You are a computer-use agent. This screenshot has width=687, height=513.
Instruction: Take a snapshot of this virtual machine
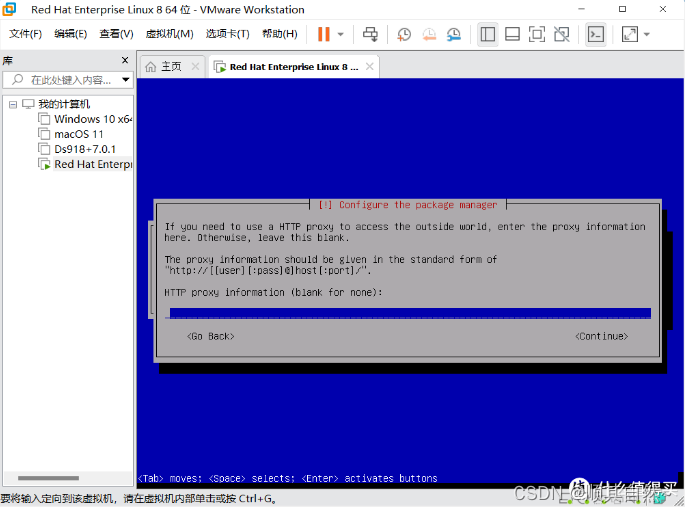click(404, 34)
